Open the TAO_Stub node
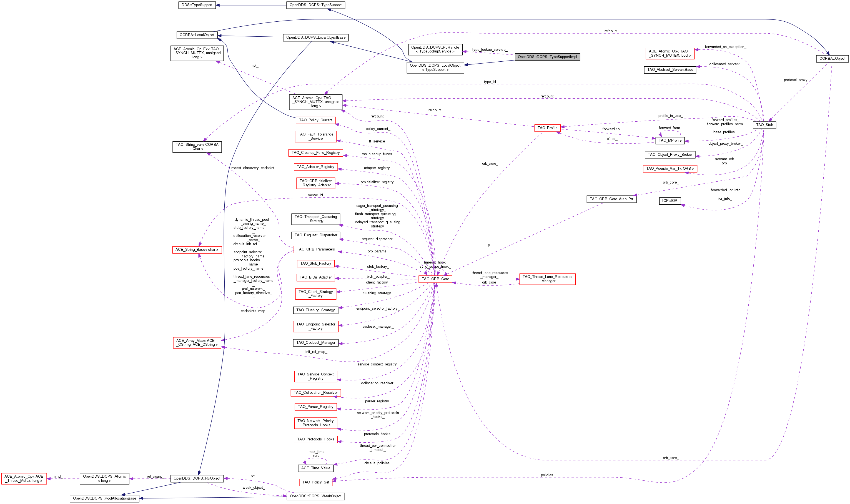The height and width of the screenshot is (504, 850). (764, 125)
